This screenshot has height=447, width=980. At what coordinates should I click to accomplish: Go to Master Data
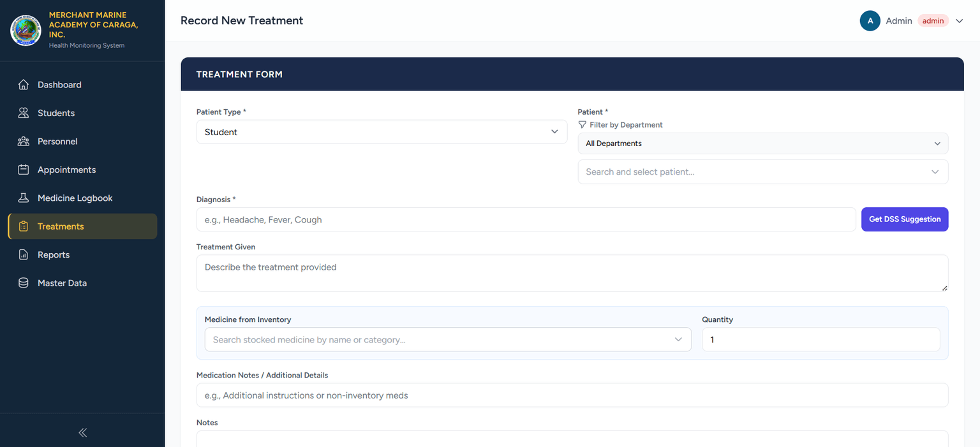(x=82, y=283)
